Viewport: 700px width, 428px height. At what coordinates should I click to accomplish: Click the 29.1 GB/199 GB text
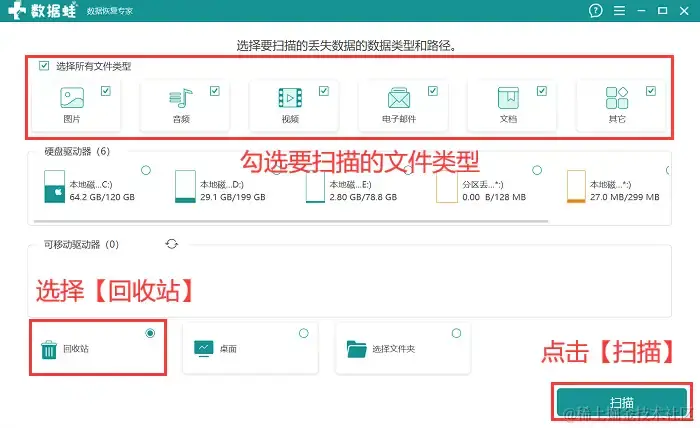(233, 197)
